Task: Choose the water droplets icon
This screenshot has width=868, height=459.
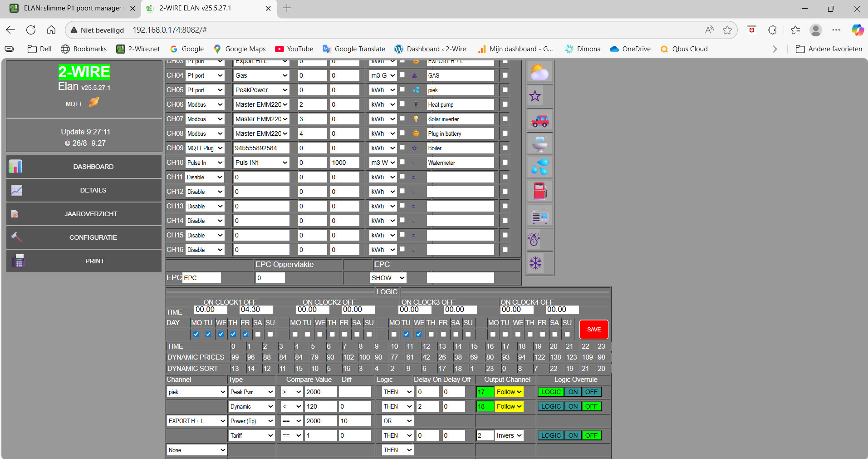Action: pyautogui.click(x=539, y=168)
